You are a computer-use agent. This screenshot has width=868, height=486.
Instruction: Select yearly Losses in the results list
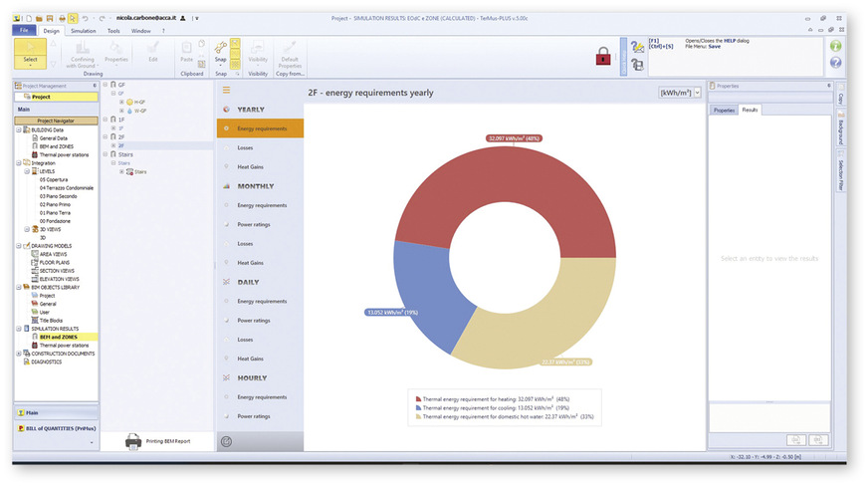pos(245,147)
